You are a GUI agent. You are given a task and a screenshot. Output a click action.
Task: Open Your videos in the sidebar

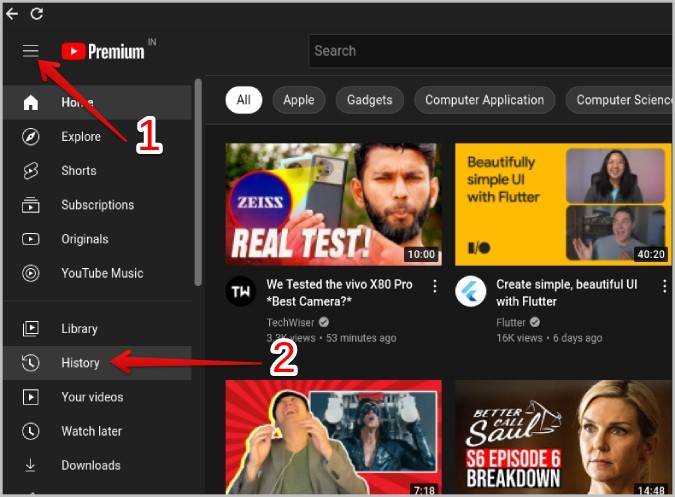click(x=97, y=397)
